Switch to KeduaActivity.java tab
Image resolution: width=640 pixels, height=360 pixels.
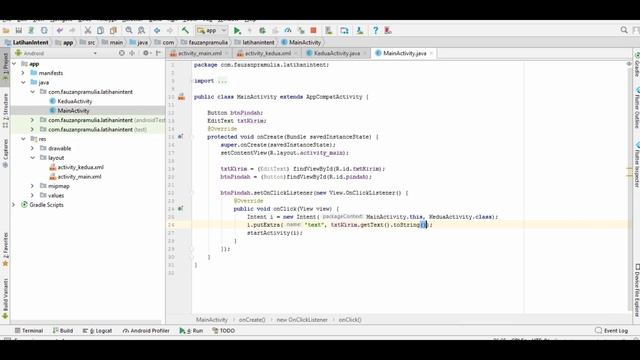[x=336, y=53]
